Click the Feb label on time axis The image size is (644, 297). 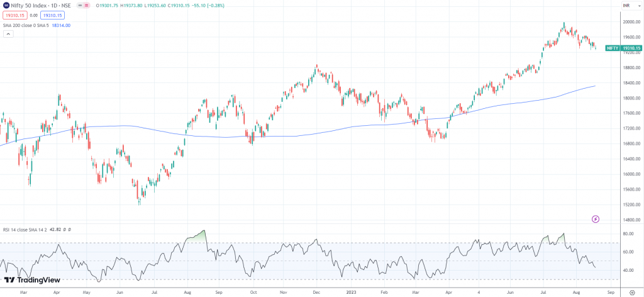tap(384, 293)
